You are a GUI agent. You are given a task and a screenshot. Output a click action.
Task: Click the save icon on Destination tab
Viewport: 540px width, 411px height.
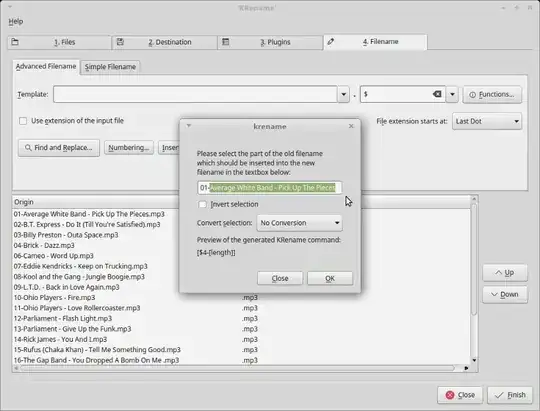click(x=120, y=42)
